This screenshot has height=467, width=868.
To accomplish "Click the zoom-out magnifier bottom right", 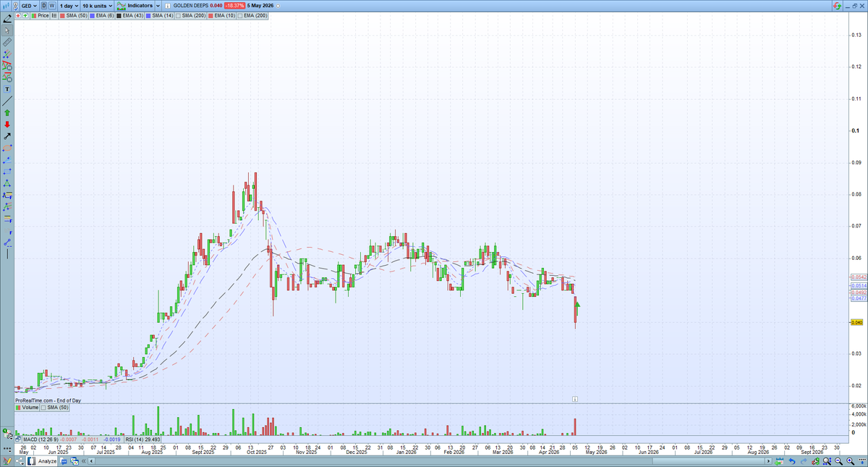I will coord(838,461).
